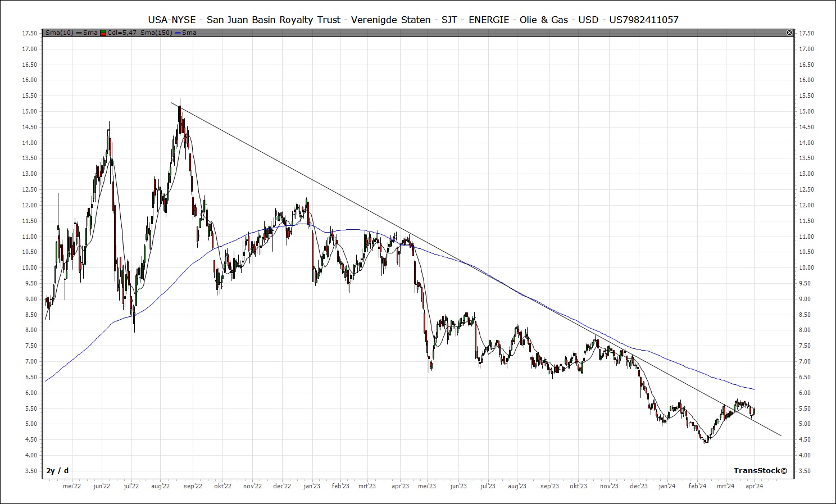Click the lower right end of the descending trendline
Viewport: 836px width, 504px height.
[x=780, y=435]
